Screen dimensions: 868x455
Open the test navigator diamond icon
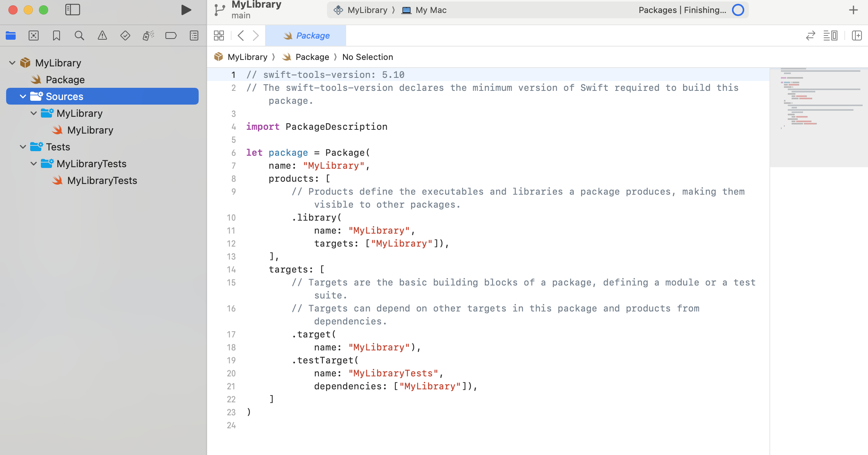pyautogui.click(x=125, y=35)
